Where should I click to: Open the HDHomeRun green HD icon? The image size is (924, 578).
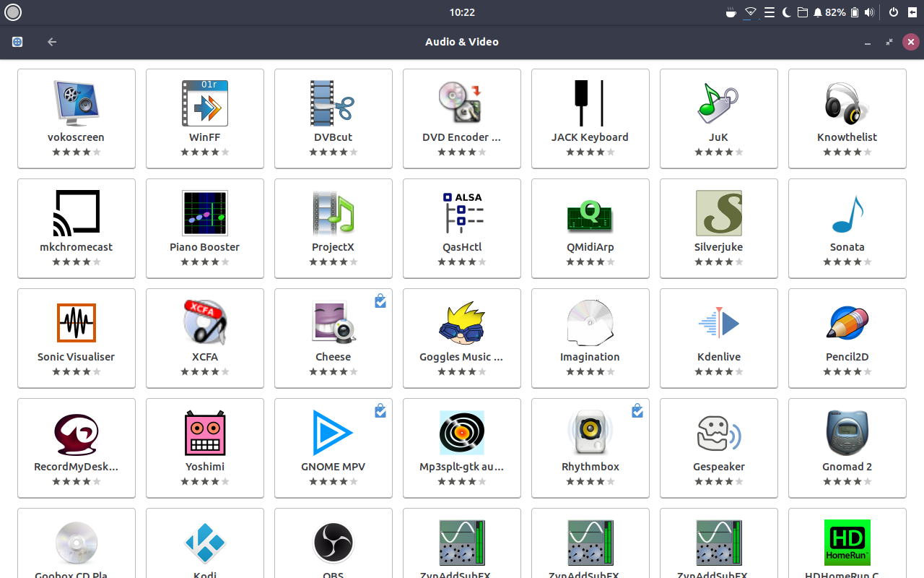847,543
